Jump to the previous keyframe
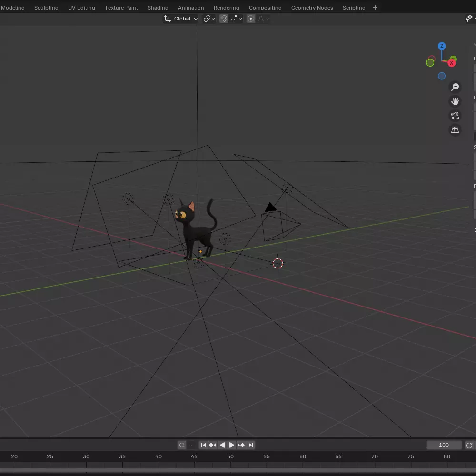The height and width of the screenshot is (476, 476). pos(213,445)
